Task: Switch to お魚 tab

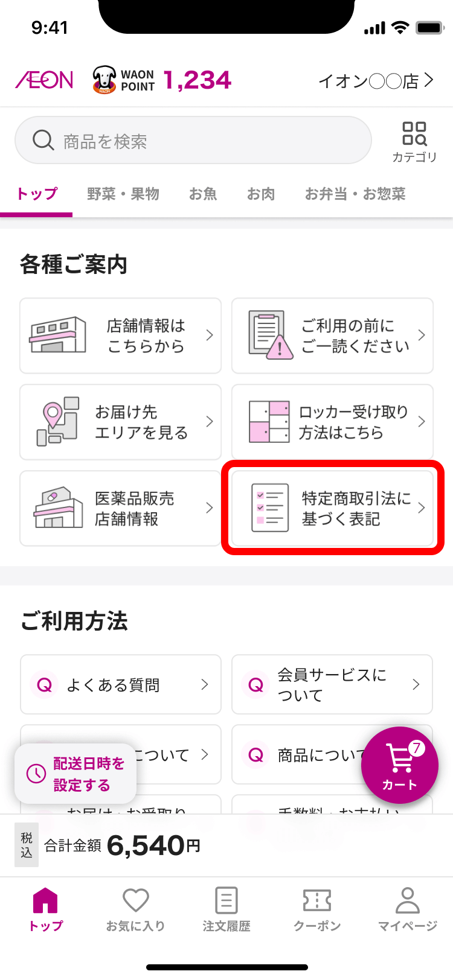Action: tap(203, 194)
